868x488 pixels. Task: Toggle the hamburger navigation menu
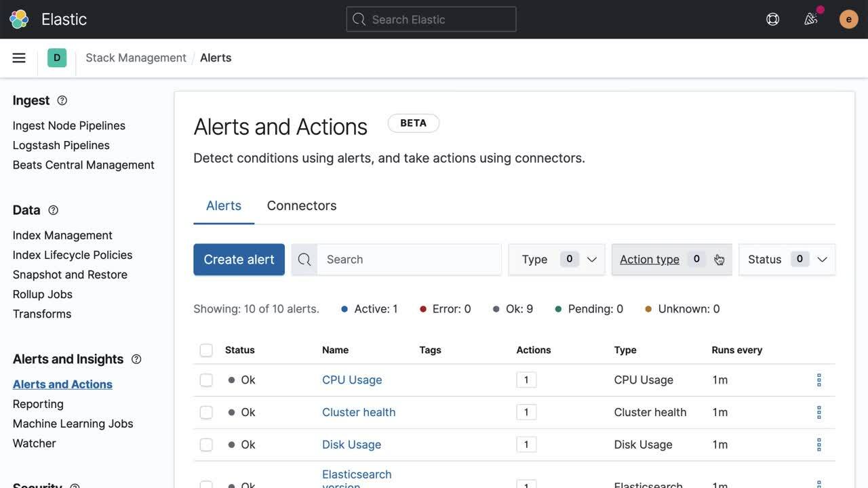click(19, 58)
